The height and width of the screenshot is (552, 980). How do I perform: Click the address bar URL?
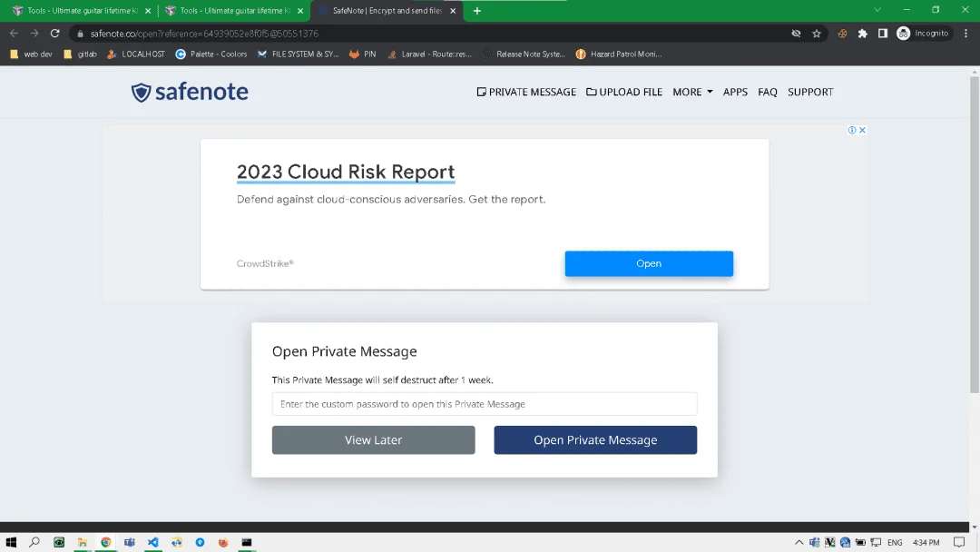coord(204,34)
